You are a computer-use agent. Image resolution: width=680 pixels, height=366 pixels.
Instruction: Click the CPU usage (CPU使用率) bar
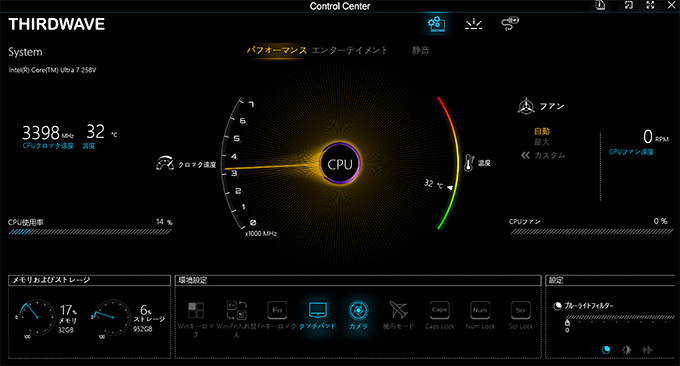(90, 232)
